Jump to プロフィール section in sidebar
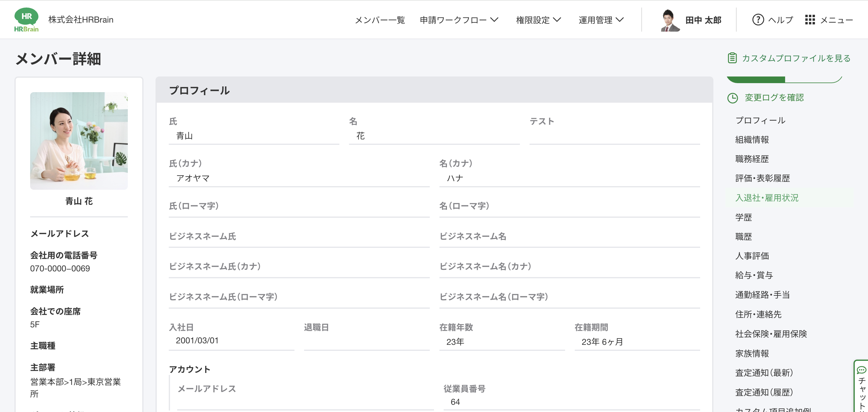This screenshot has height=412, width=868. point(760,120)
